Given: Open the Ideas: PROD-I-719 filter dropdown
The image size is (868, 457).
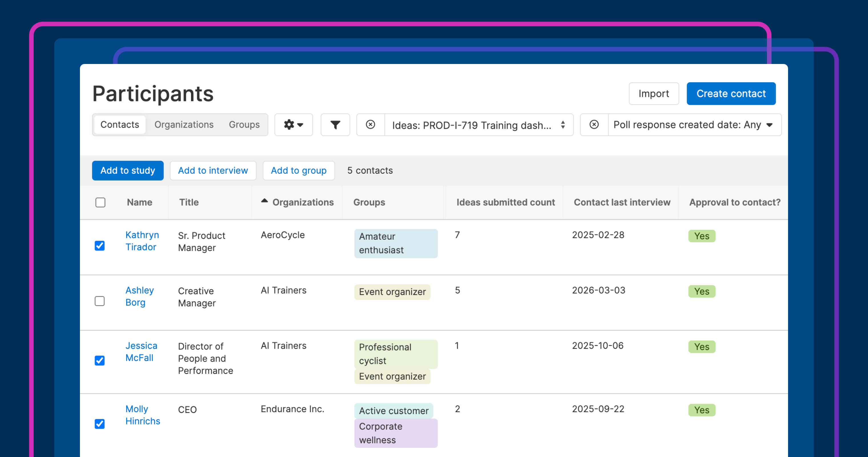Looking at the screenshot, I should 472,125.
